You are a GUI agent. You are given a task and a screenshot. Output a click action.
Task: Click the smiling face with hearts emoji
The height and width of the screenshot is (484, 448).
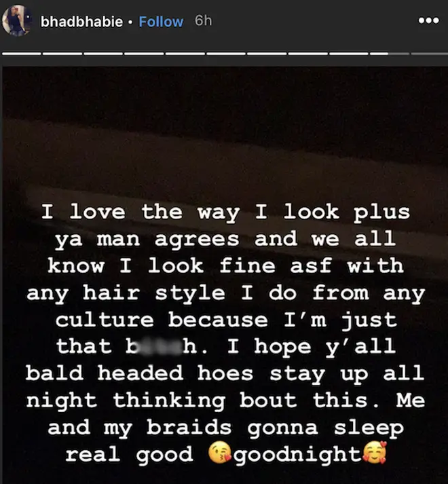(x=375, y=453)
